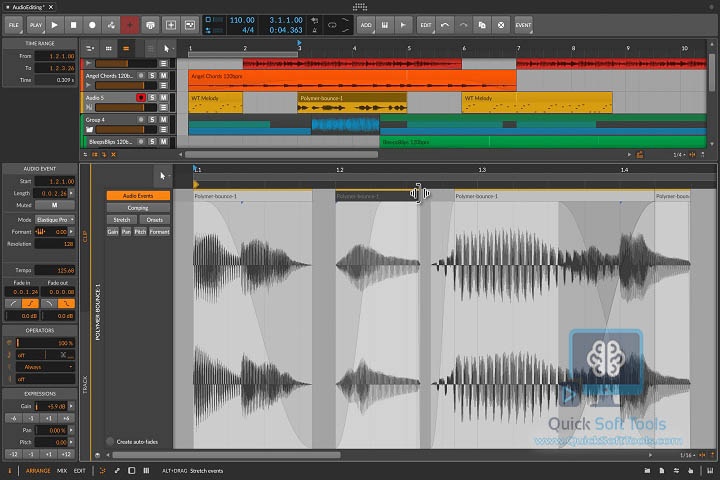Open the EDIT menu in top toolbar
The width and height of the screenshot is (720, 480).
pyautogui.click(x=426, y=25)
